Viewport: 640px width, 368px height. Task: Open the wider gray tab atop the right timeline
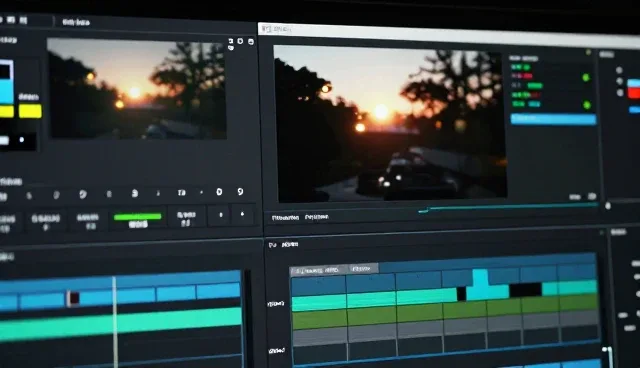coord(319,270)
